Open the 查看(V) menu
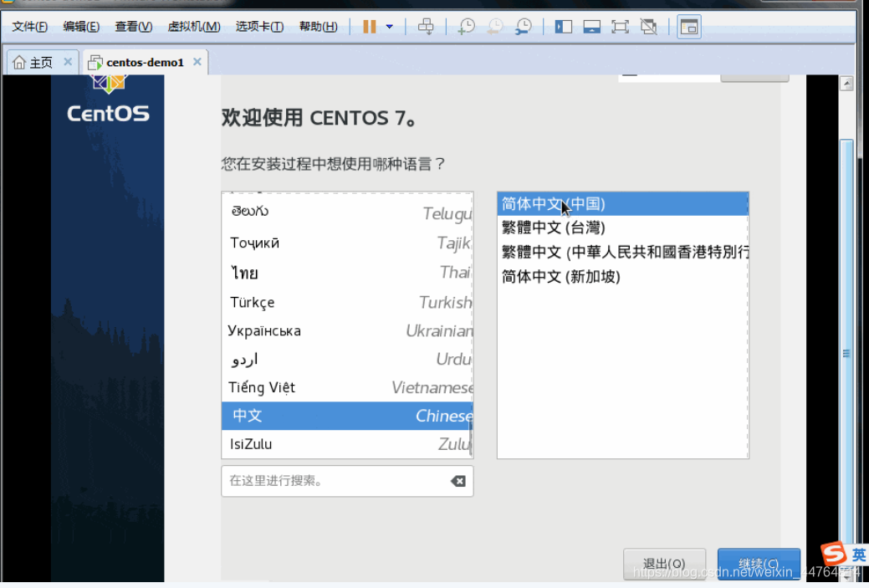Image resolution: width=869 pixels, height=588 pixels. (133, 26)
